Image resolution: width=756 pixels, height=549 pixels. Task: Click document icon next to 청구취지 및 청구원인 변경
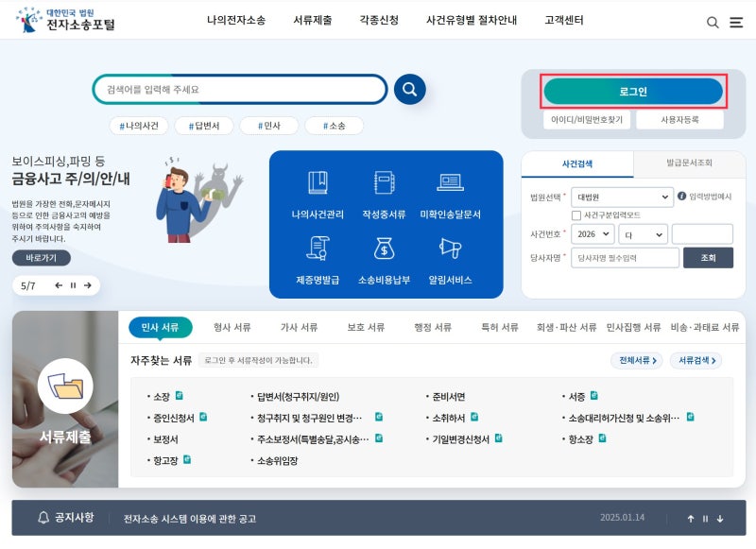tap(379, 417)
